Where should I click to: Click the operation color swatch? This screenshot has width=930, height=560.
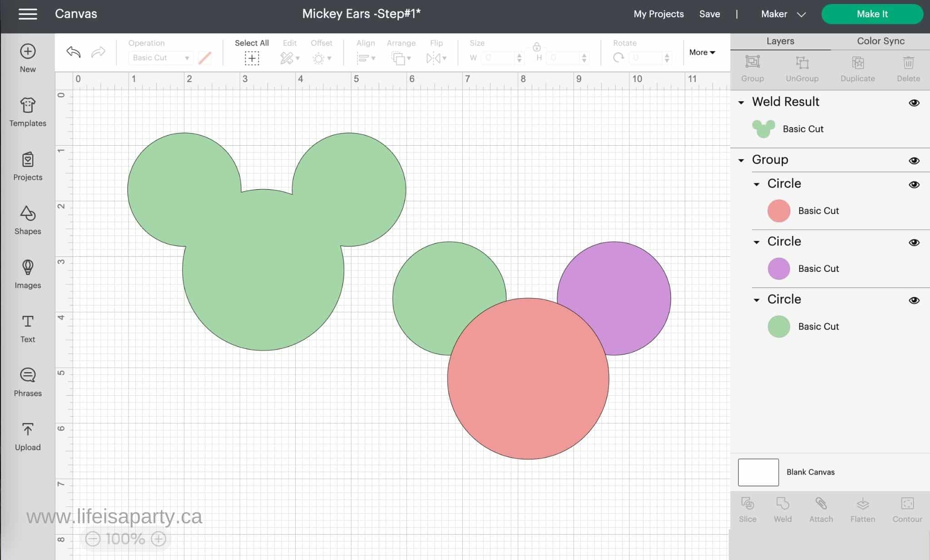coord(205,58)
